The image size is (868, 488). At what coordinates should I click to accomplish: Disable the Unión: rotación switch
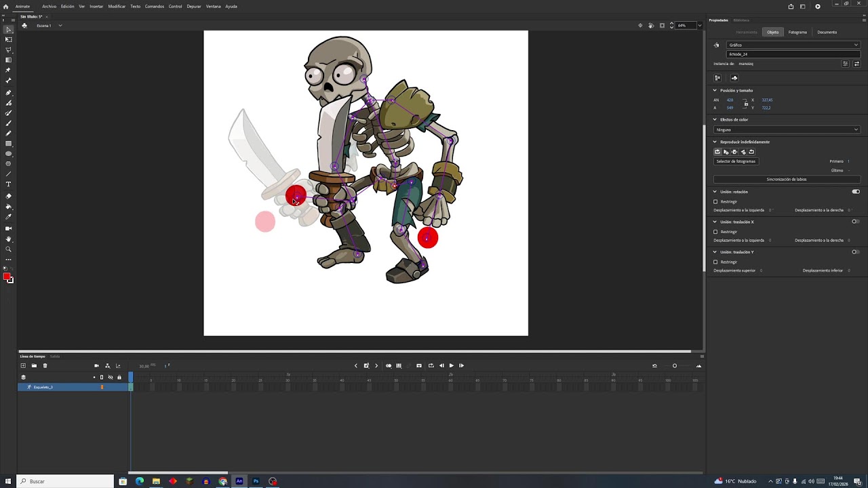(x=856, y=192)
